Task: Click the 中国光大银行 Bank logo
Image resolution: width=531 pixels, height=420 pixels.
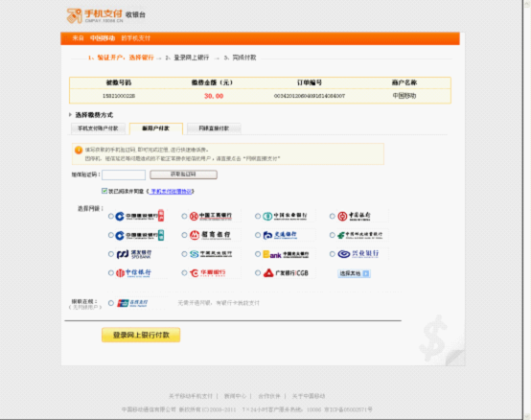Action: pos(286,254)
